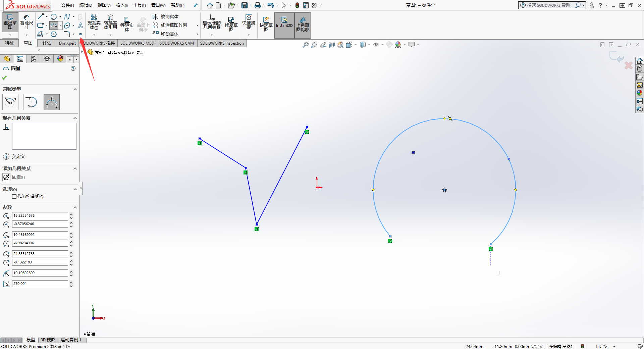Open Appearances tab in right task pane
This screenshot has height=349, width=644.
(x=640, y=93)
